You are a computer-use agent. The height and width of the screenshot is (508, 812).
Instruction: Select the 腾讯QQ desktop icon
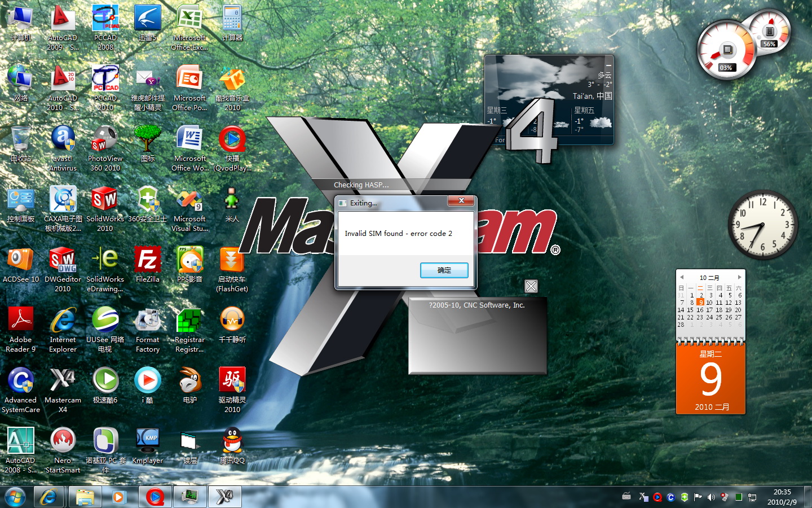pos(232,446)
